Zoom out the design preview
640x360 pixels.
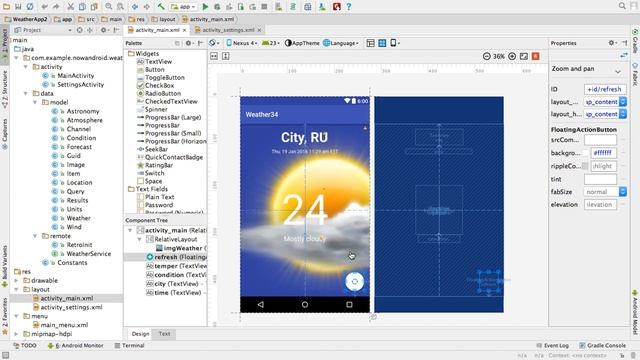tap(487, 56)
